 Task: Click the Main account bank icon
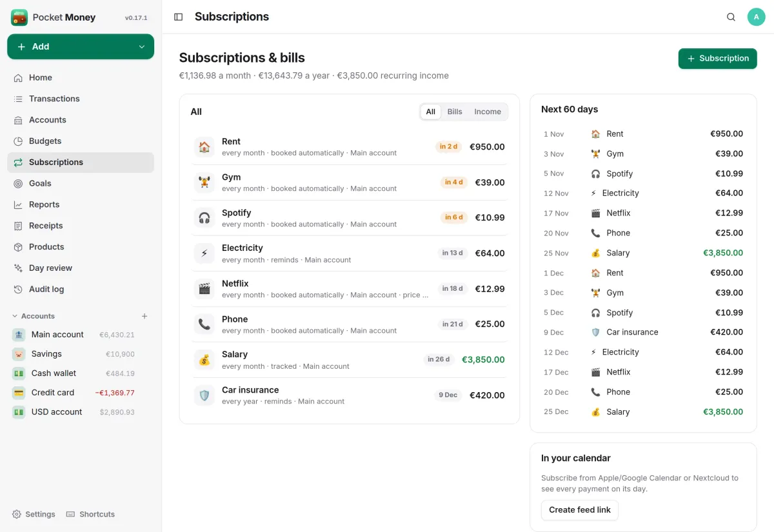19,335
